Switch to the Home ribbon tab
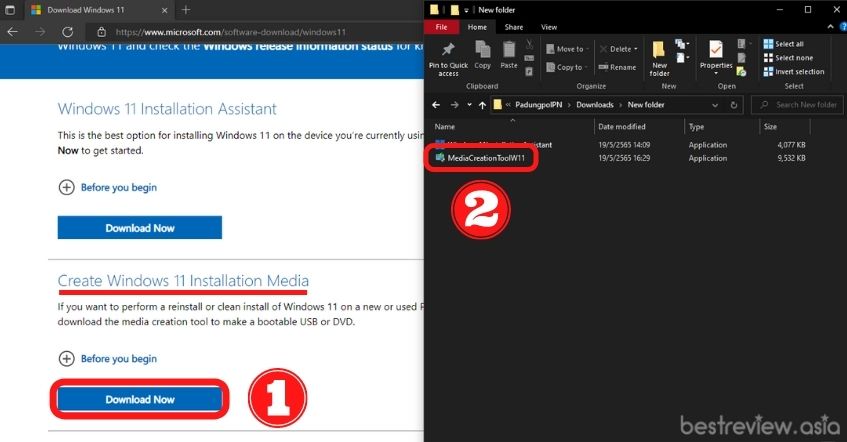Image resolution: width=847 pixels, height=442 pixels. (477, 27)
